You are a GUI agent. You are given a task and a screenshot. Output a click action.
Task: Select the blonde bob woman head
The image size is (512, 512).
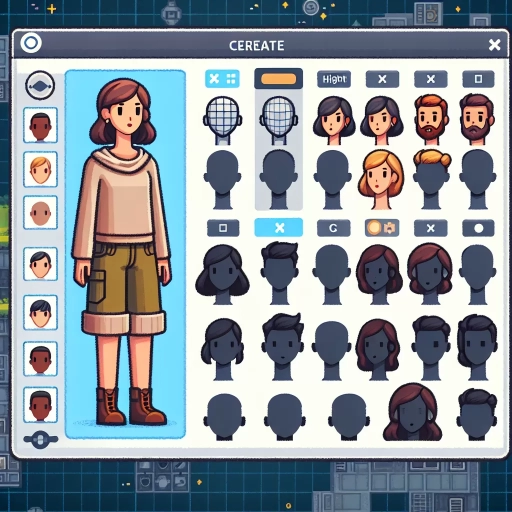point(381,179)
